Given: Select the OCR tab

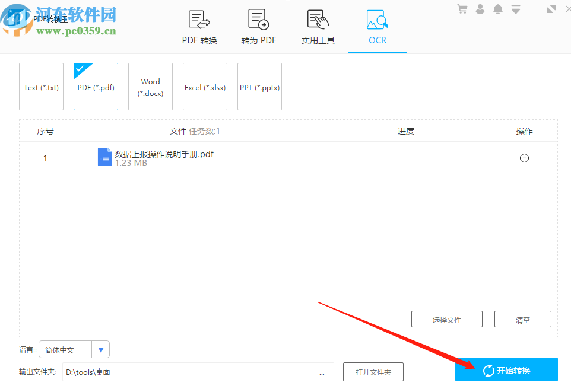Looking at the screenshot, I should pos(378,27).
